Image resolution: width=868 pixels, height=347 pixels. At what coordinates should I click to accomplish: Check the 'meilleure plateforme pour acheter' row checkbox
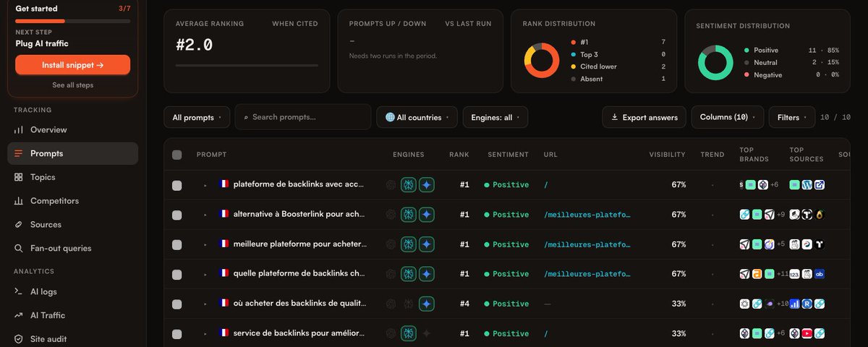click(x=177, y=244)
